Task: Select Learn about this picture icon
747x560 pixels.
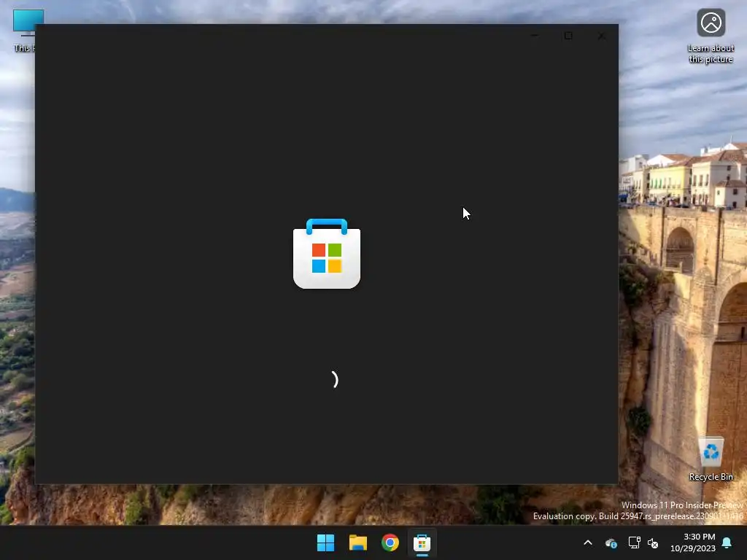Action: (711, 36)
